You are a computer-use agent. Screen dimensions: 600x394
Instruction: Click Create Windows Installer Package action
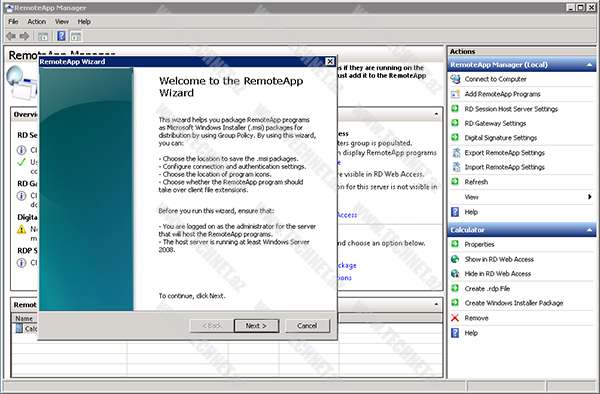coord(514,303)
